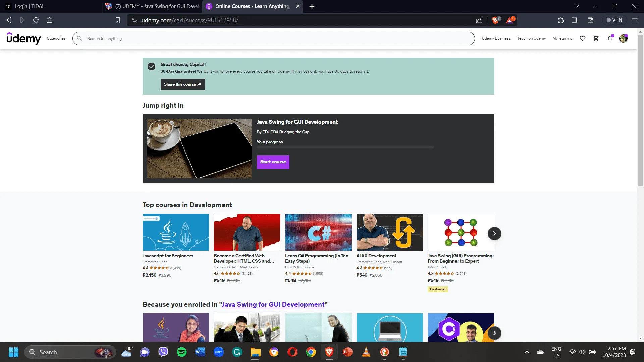The height and width of the screenshot is (362, 644).
Task: Bookmark this page
Action: click(118, 20)
